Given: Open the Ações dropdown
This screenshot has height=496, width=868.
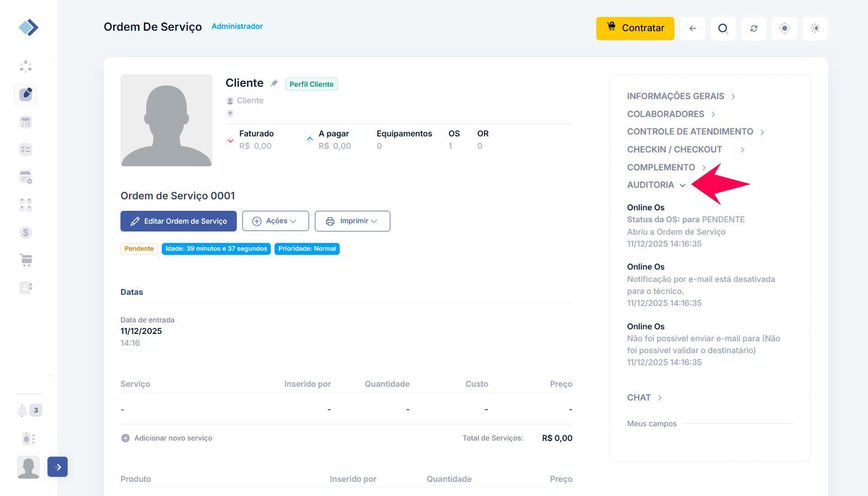Looking at the screenshot, I should (x=275, y=221).
